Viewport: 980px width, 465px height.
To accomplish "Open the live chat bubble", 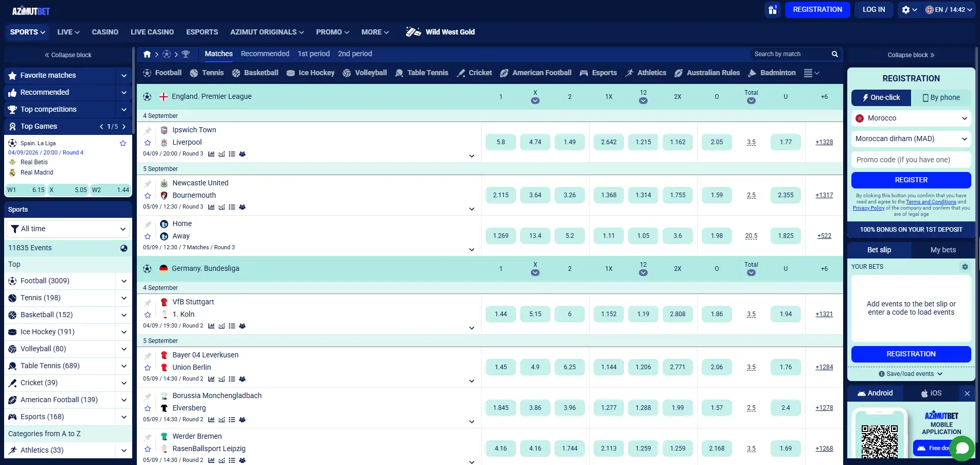I will (962, 449).
